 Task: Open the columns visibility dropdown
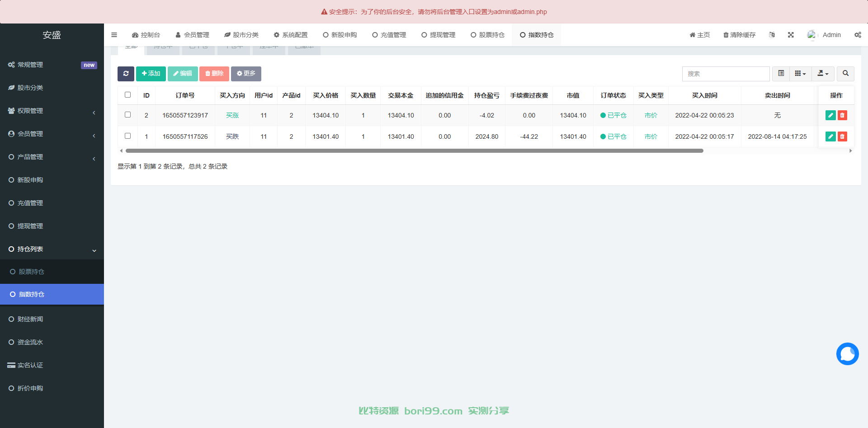coord(800,74)
